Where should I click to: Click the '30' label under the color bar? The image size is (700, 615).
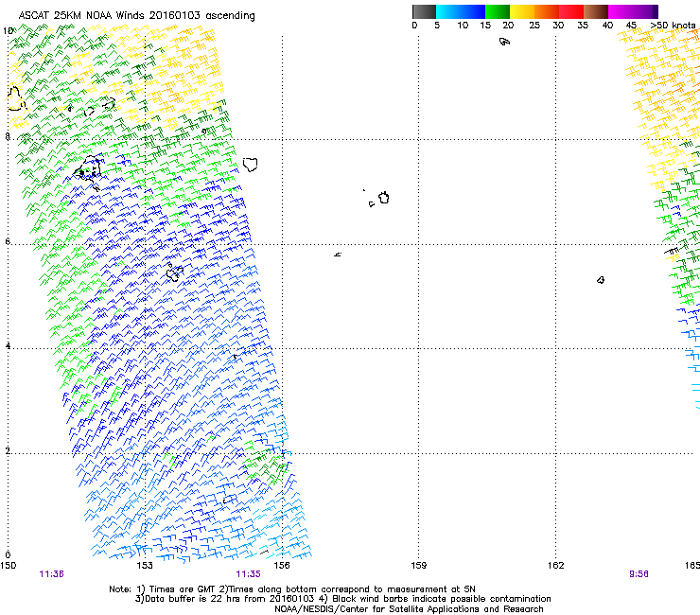point(558,26)
